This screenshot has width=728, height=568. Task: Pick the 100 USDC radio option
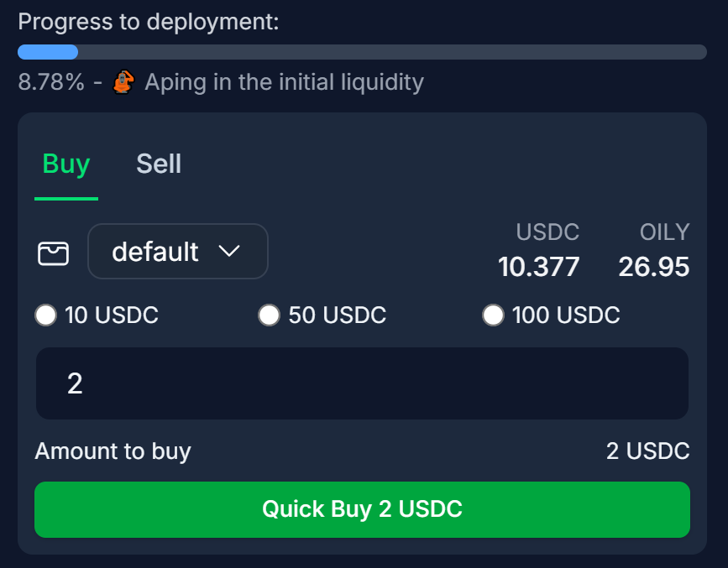(493, 315)
